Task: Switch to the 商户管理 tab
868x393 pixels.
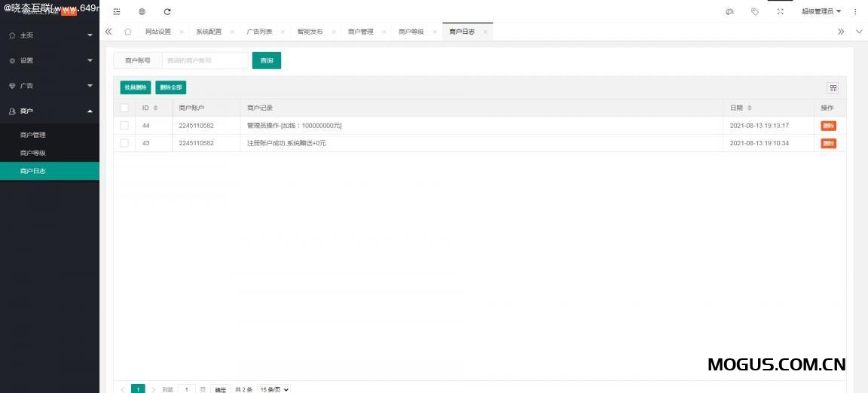Action: tap(360, 32)
